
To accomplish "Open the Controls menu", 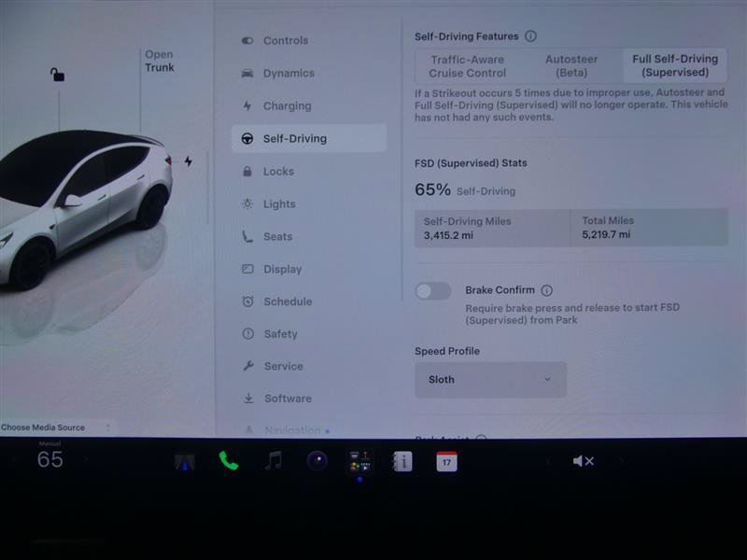I will point(309,40).
